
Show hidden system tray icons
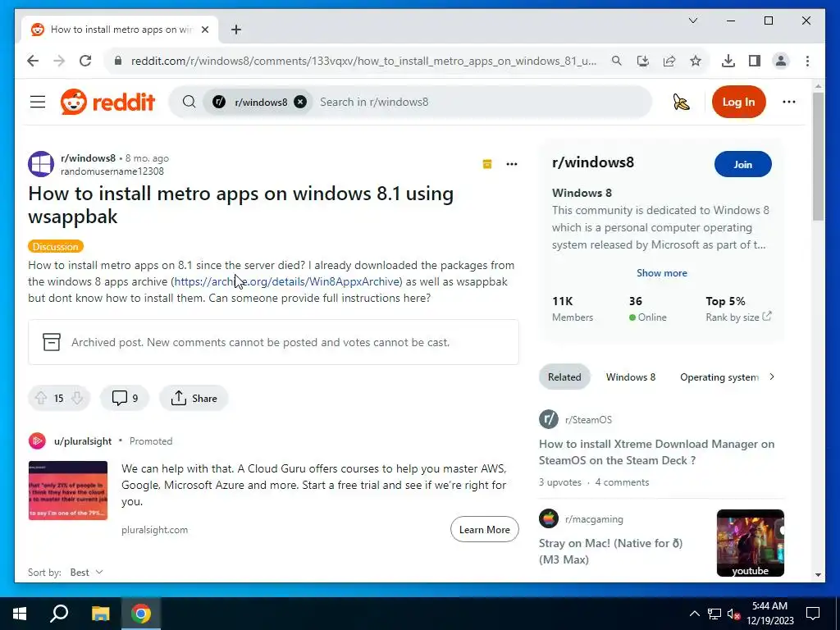coord(694,614)
